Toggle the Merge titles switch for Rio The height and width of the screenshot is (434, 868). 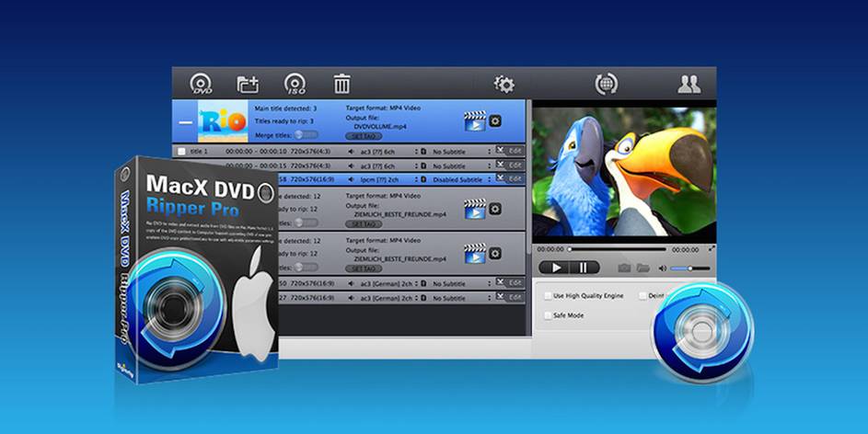pyautogui.click(x=305, y=135)
